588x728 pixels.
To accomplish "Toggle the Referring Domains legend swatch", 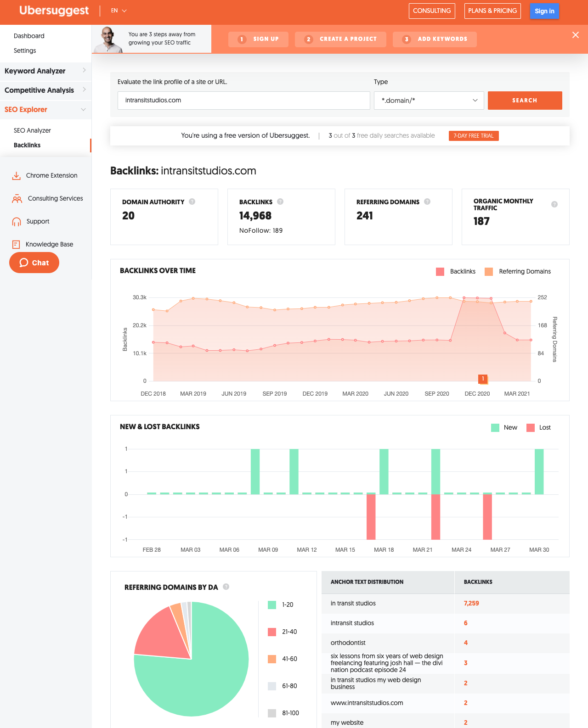I will coord(489,272).
